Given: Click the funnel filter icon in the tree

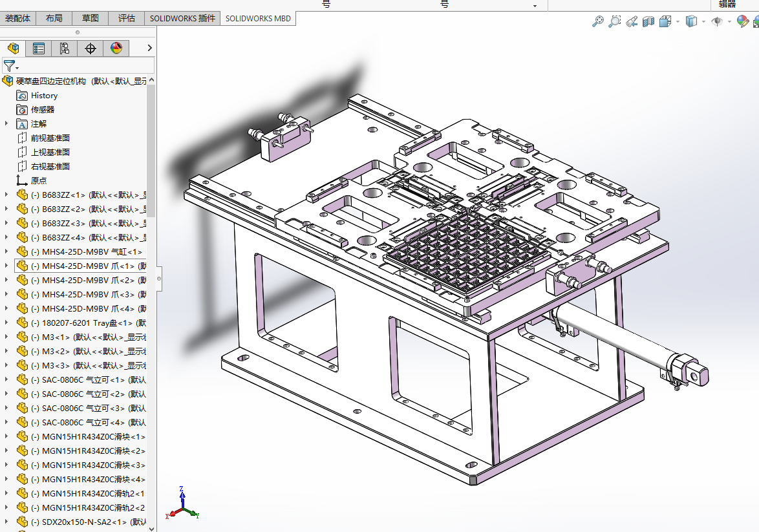Looking at the screenshot, I should coord(8,65).
